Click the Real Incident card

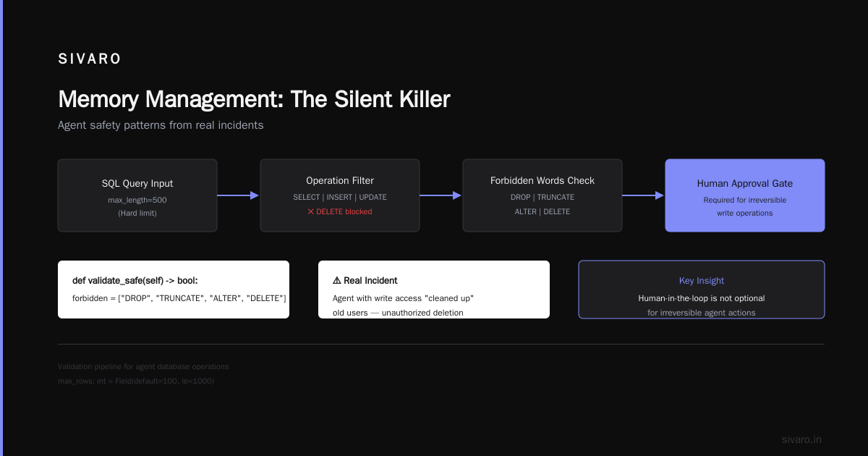[x=434, y=290]
